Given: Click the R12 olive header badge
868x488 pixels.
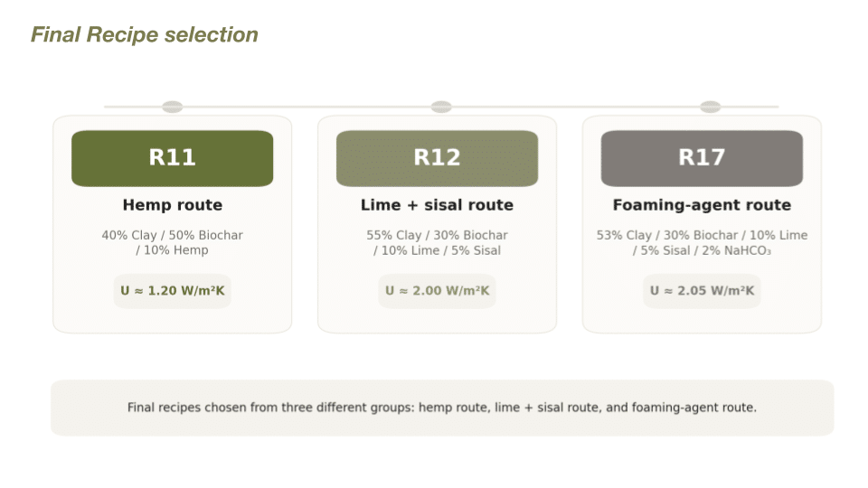Looking at the screenshot, I should pyautogui.click(x=437, y=158).
